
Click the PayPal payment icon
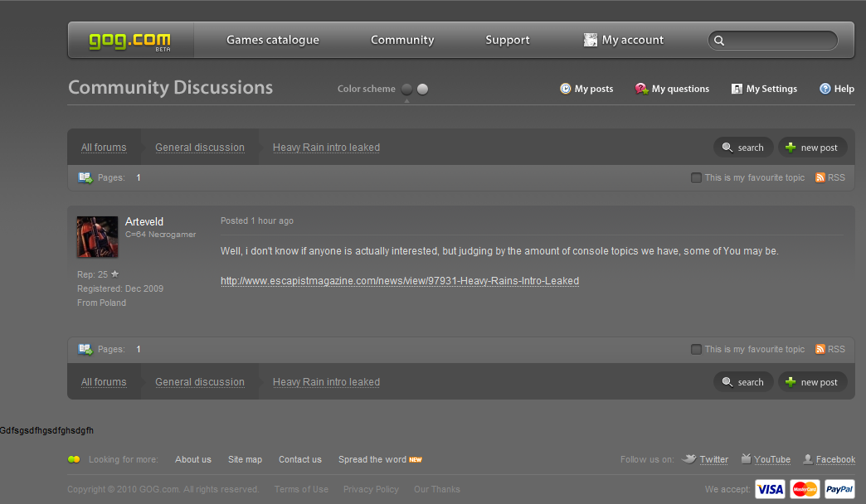(x=839, y=489)
